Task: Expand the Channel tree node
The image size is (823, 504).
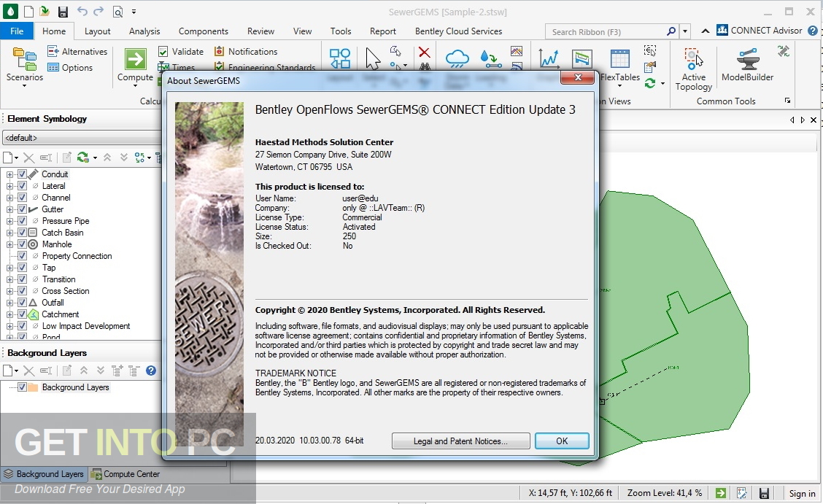Action: [x=9, y=198]
